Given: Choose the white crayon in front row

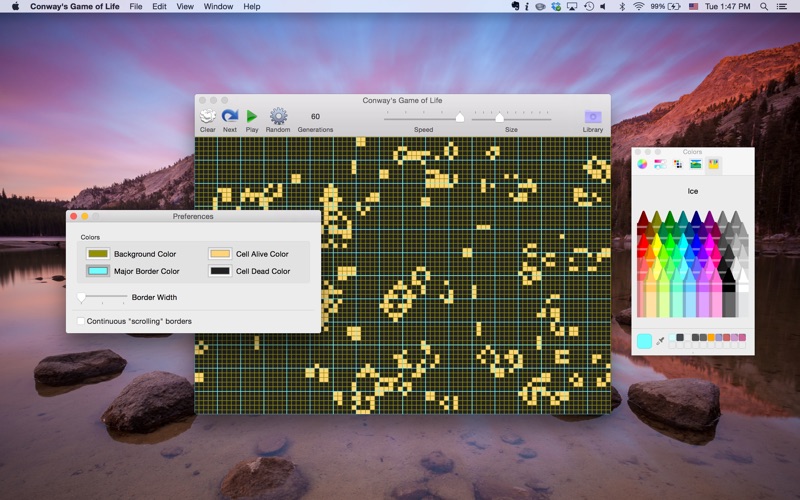Looking at the screenshot, I should click(743, 291).
